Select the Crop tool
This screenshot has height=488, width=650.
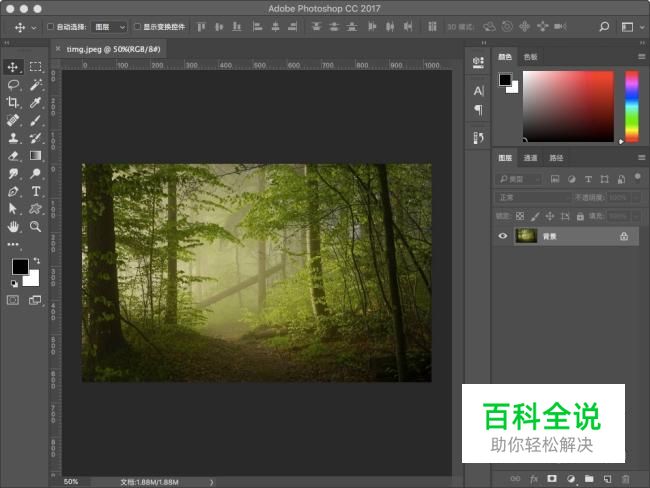coord(14,103)
